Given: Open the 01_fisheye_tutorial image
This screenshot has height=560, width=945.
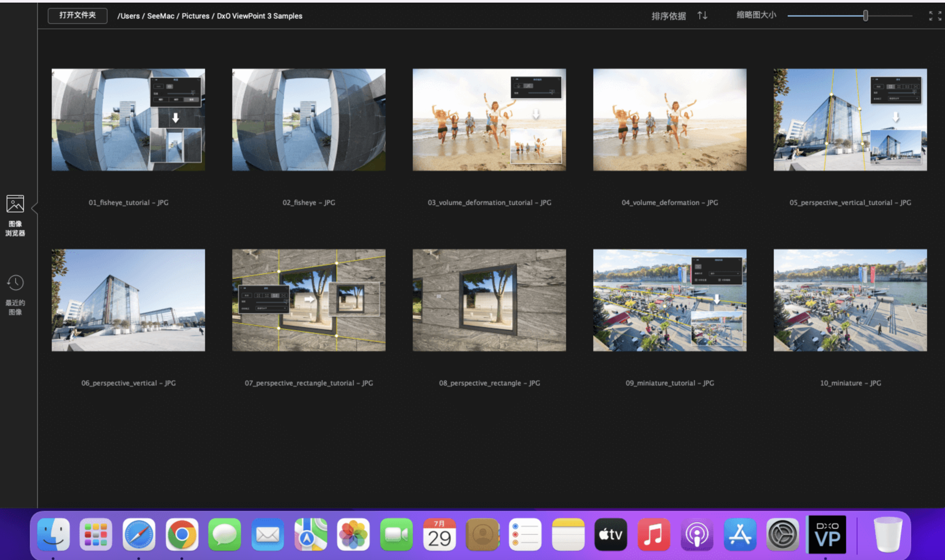Looking at the screenshot, I should coord(129,119).
